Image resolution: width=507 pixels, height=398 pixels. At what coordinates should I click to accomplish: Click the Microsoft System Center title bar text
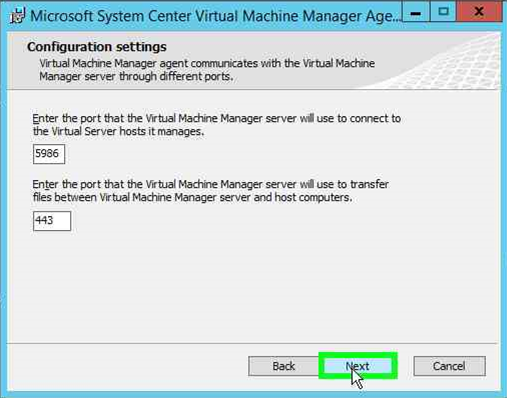click(x=215, y=16)
